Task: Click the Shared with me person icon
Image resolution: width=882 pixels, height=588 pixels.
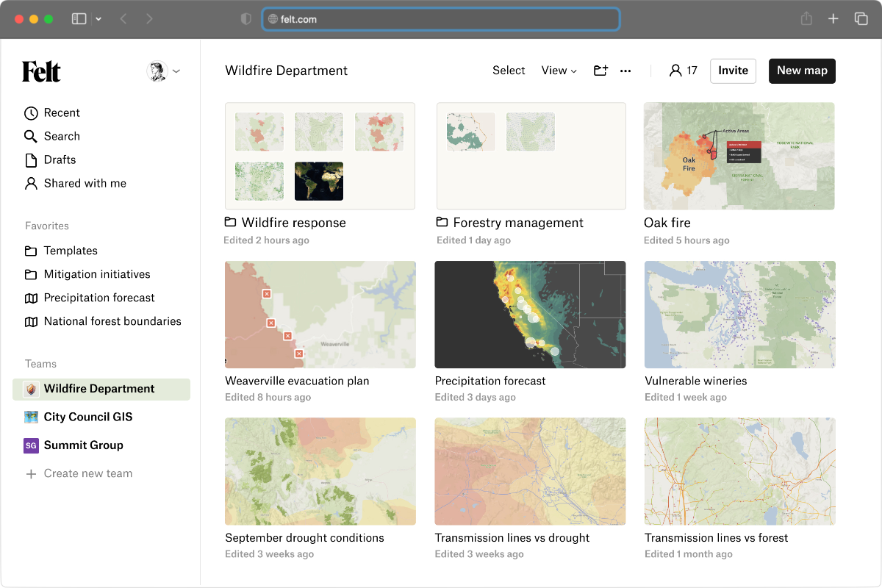Action: tap(31, 184)
